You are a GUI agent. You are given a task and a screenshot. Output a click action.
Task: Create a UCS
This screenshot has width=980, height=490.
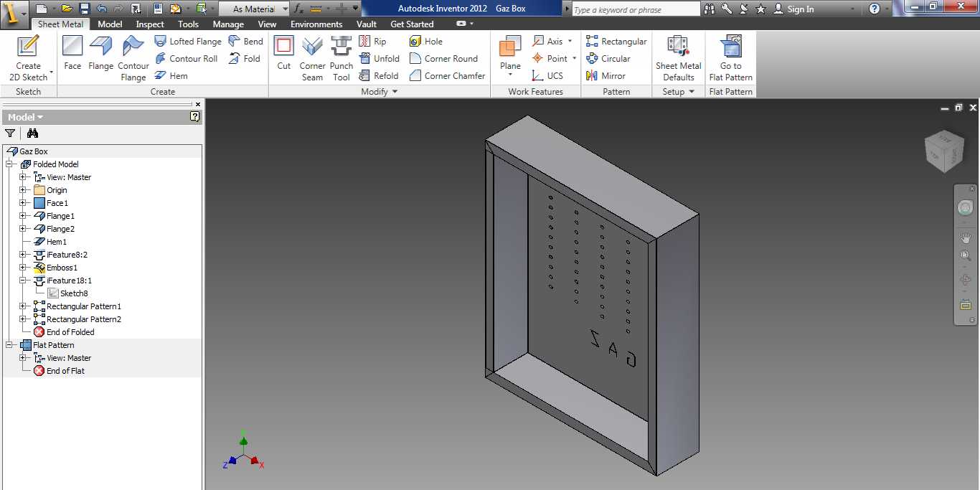pyautogui.click(x=547, y=76)
